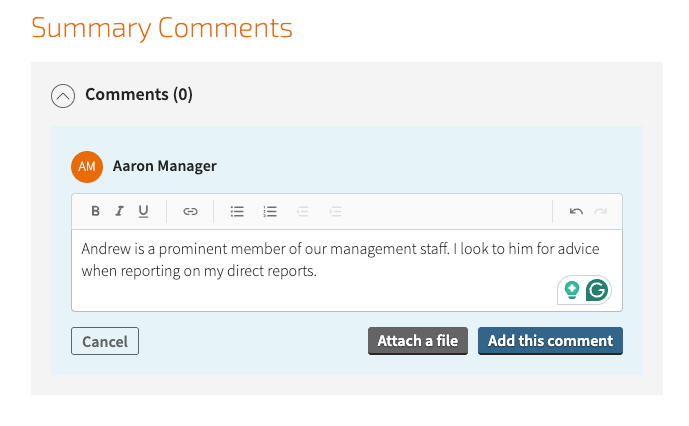Redo the last undone edit
The image size is (689, 426).
pos(601,211)
